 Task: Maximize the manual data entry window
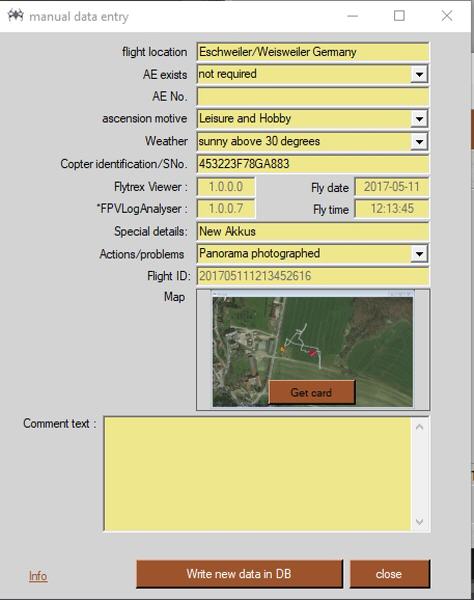click(x=399, y=16)
